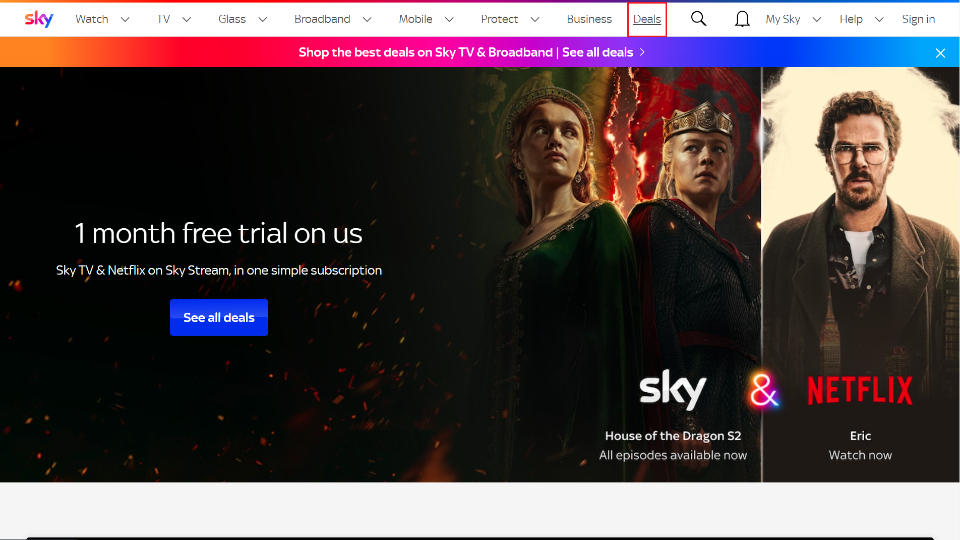Click the blue 'See all deals' button

219,317
